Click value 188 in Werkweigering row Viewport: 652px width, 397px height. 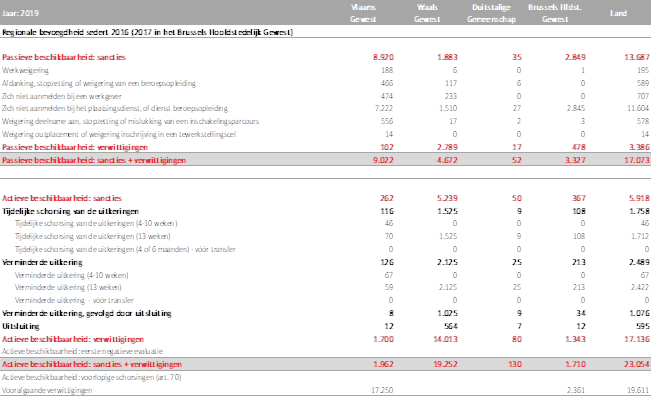387,70
